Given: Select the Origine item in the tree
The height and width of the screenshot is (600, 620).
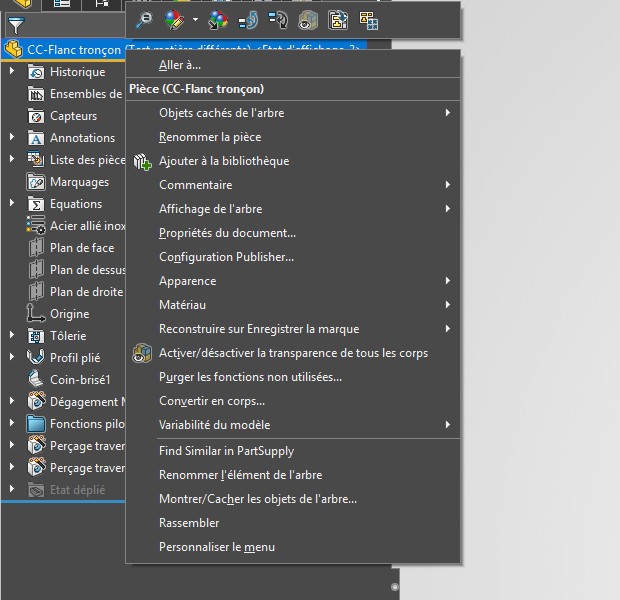Looking at the screenshot, I should tap(70, 314).
